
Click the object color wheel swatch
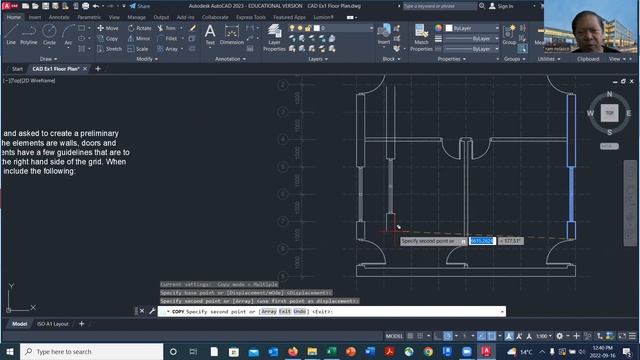coord(438,28)
